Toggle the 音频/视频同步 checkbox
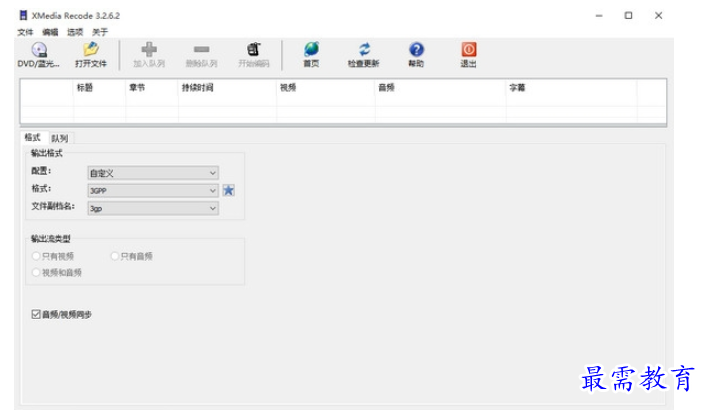 click(x=36, y=314)
